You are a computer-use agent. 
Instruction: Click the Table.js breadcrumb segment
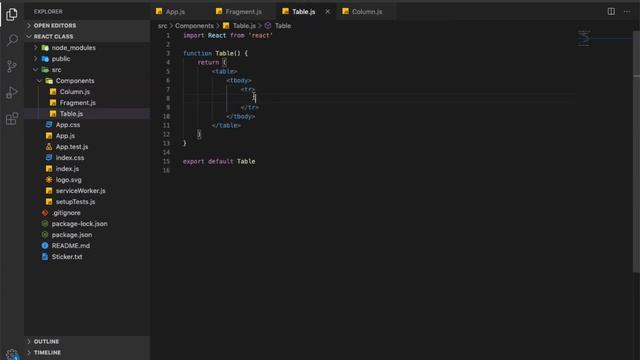click(x=240, y=26)
